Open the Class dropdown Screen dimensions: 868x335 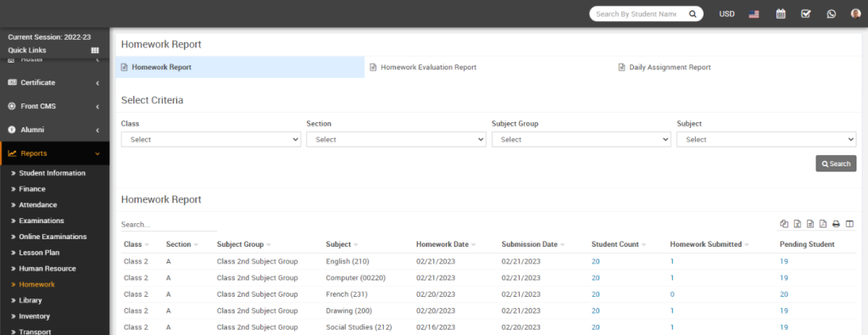tap(210, 140)
